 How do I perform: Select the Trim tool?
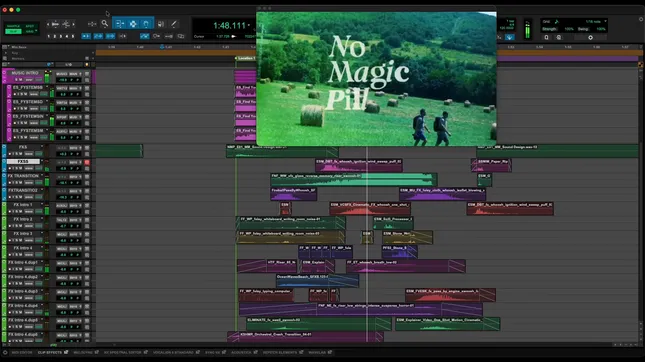tap(120, 24)
